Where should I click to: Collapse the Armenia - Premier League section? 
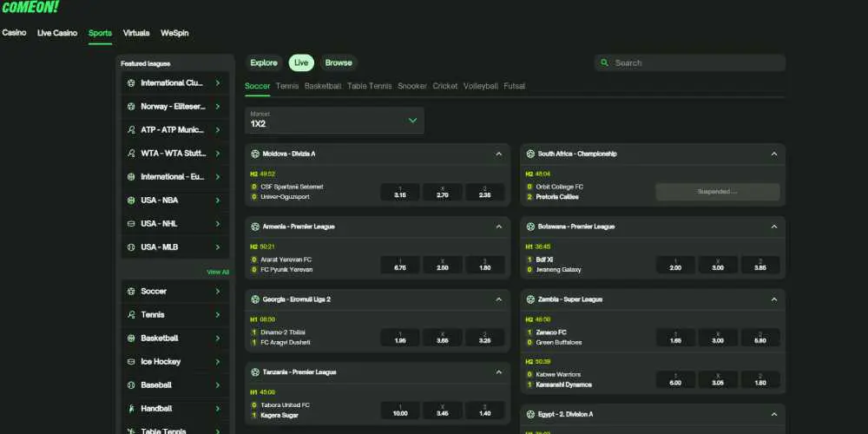pos(498,227)
